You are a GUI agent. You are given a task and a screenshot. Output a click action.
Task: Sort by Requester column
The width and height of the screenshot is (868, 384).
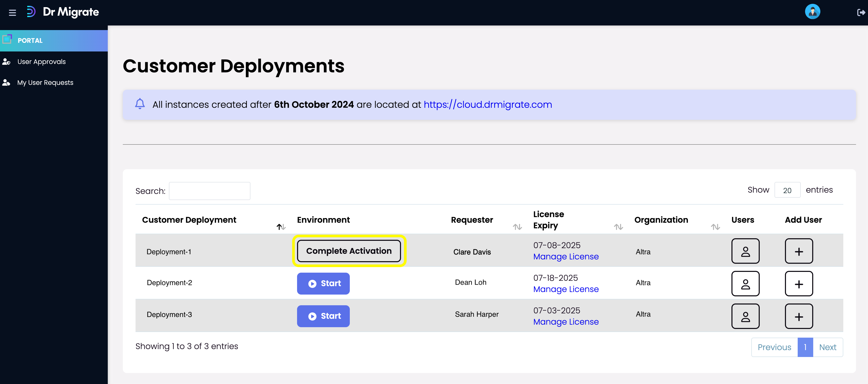[517, 227]
